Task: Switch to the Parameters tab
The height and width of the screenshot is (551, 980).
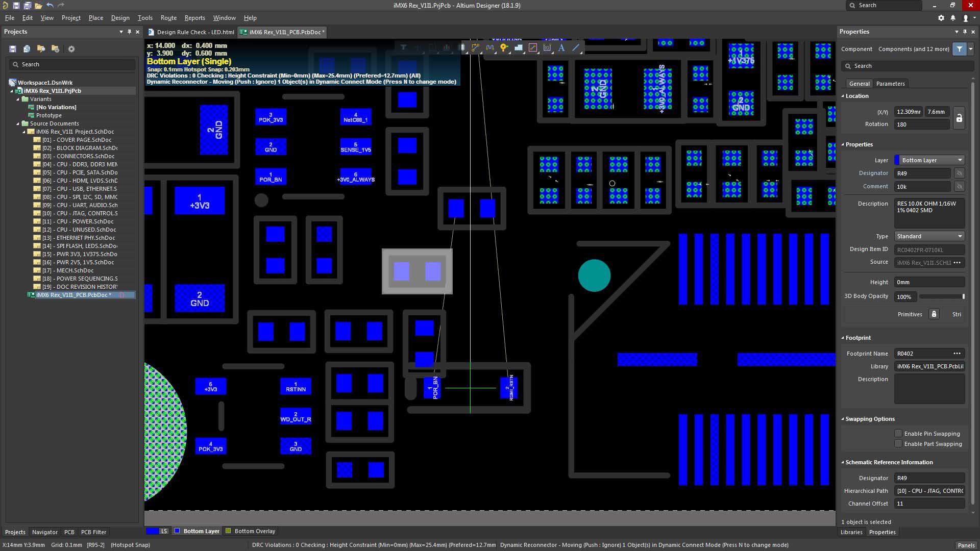Action: click(x=890, y=84)
